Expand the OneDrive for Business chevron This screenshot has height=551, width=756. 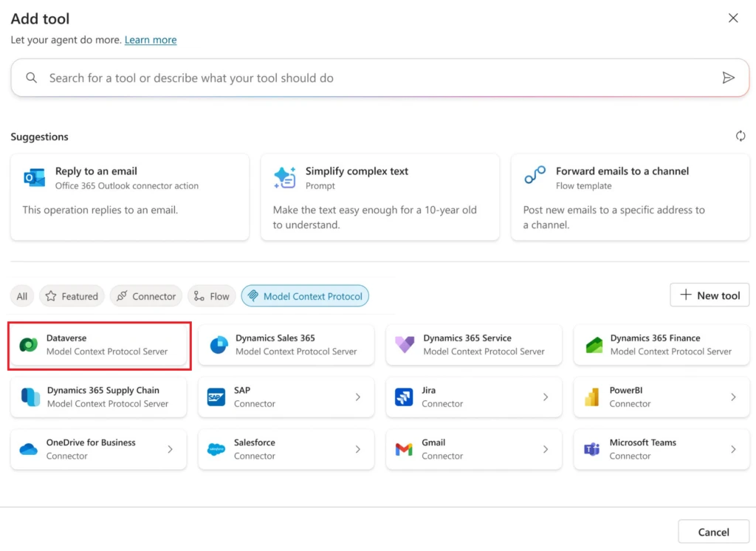[x=171, y=449]
